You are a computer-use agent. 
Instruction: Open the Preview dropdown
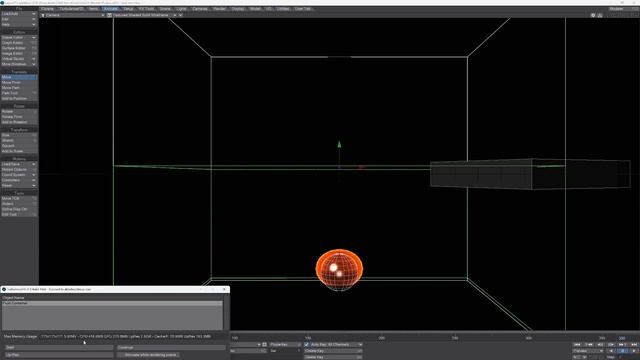(x=588, y=351)
